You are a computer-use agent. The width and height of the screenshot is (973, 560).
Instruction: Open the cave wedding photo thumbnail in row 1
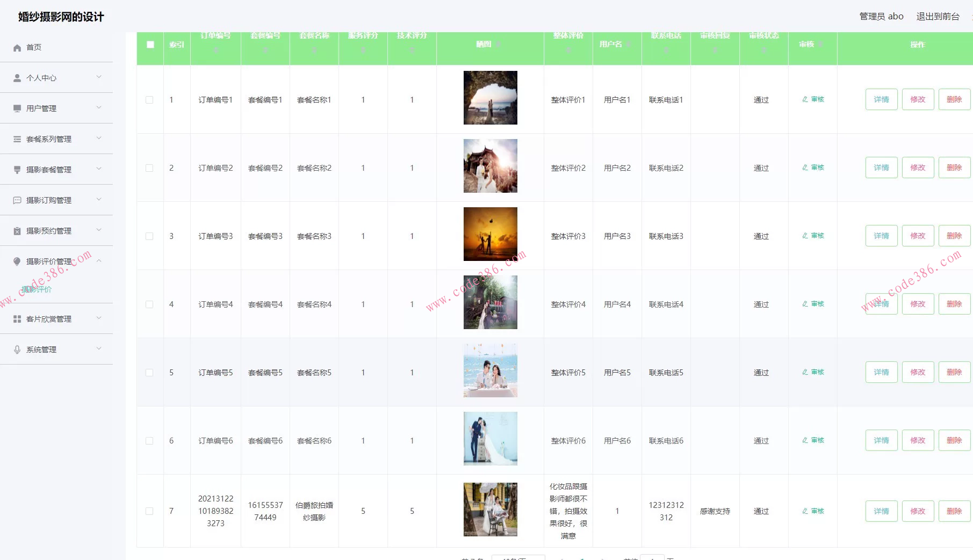(491, 98)
